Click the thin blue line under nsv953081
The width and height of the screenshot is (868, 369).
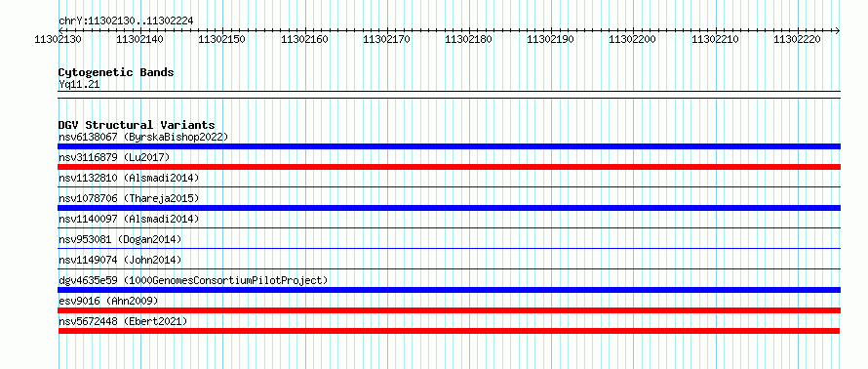coord(449,248)
